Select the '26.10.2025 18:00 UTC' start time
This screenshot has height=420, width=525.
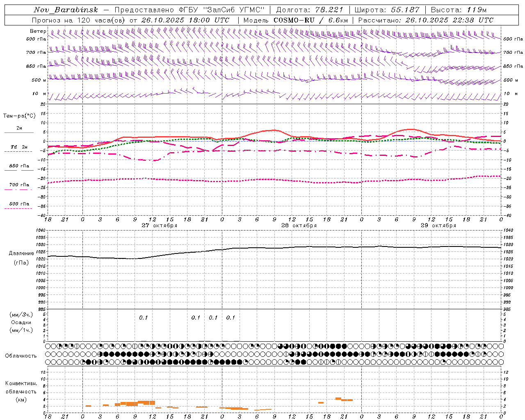pyautogui.click(x=185, y=20)
